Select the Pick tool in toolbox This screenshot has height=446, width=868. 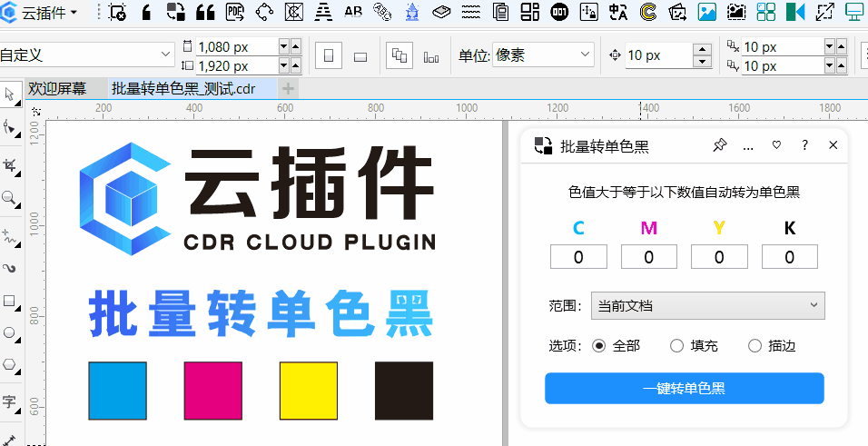pyautogui.click(x=9, y=94)
